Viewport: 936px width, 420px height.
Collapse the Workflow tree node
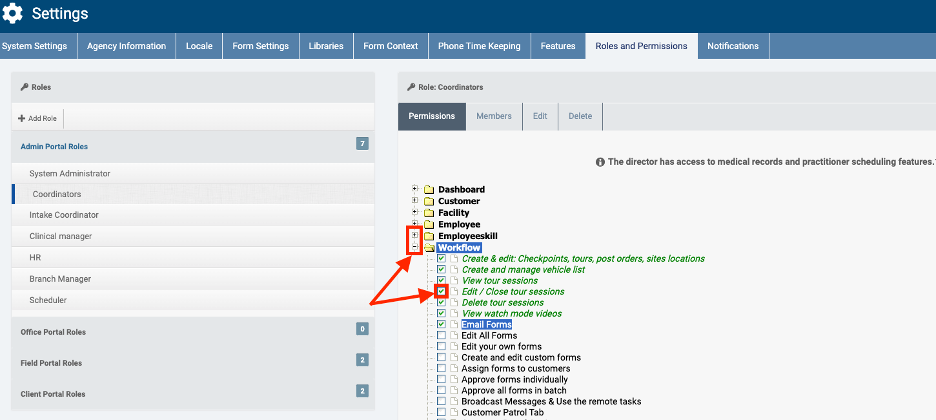(x=415, y=246)
